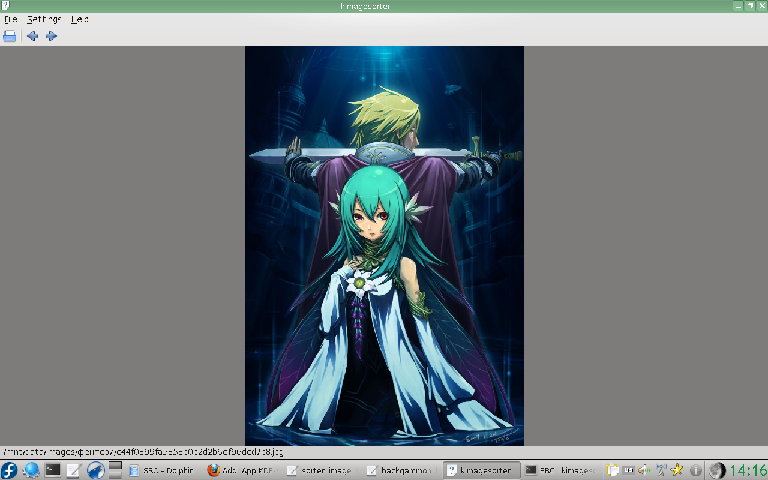Viewport: 768px width, 480px height.
Task: Switch to the backgammon taskbar entry
Action: pos(401,470)
